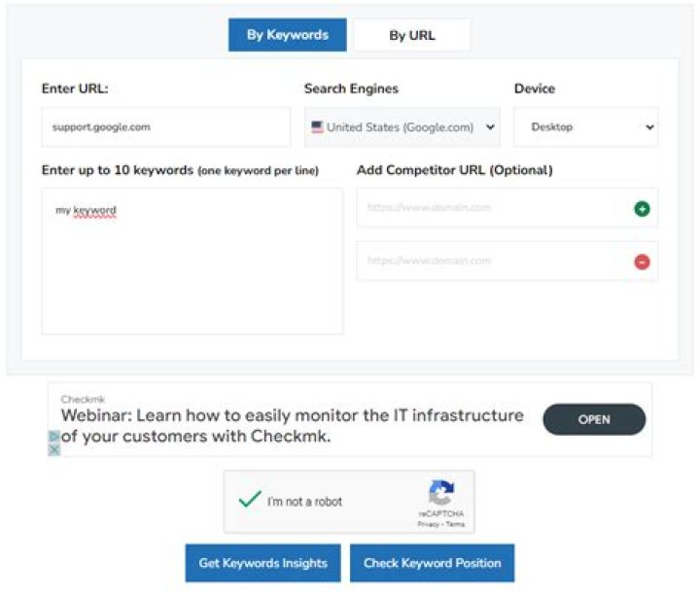Screen dimensions: 700x598
Task: Focus the second competitor URL field
Action: tap(493, 262)
